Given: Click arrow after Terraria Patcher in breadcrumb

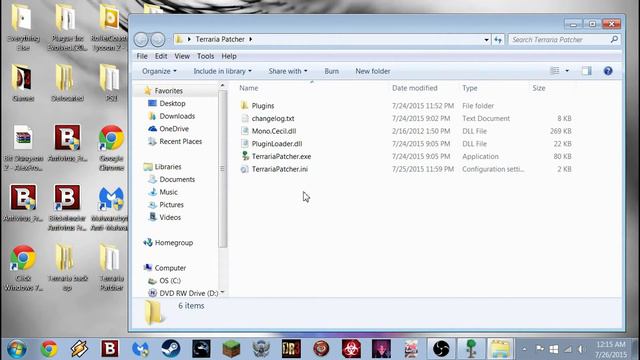Looking at the screenshot, I should click(x=251, y=39).
